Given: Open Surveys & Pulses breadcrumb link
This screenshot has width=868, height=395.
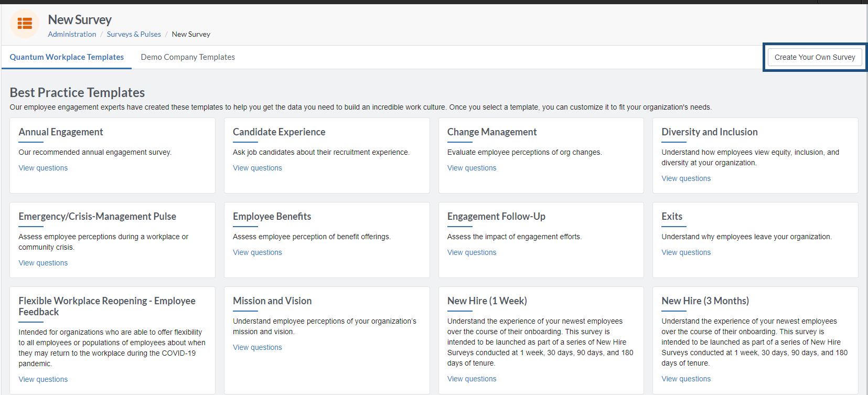Looking at the screenshot, I should (134, 34).
